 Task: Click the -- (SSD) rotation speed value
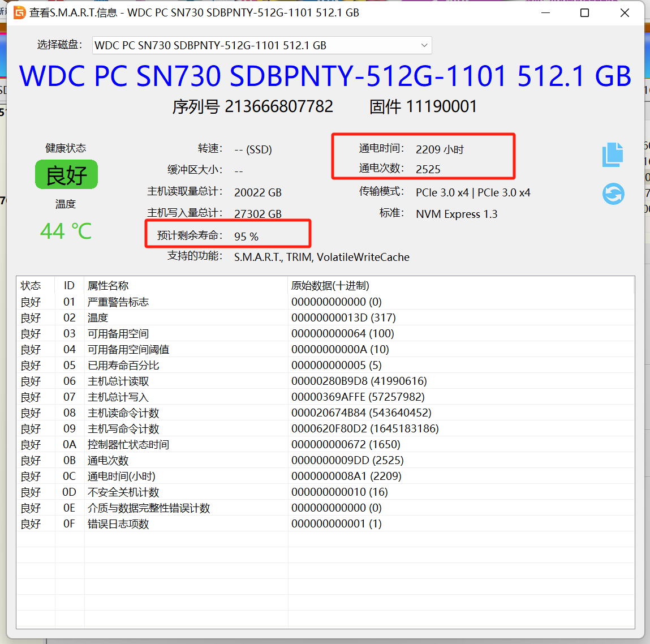click(253, 149)
